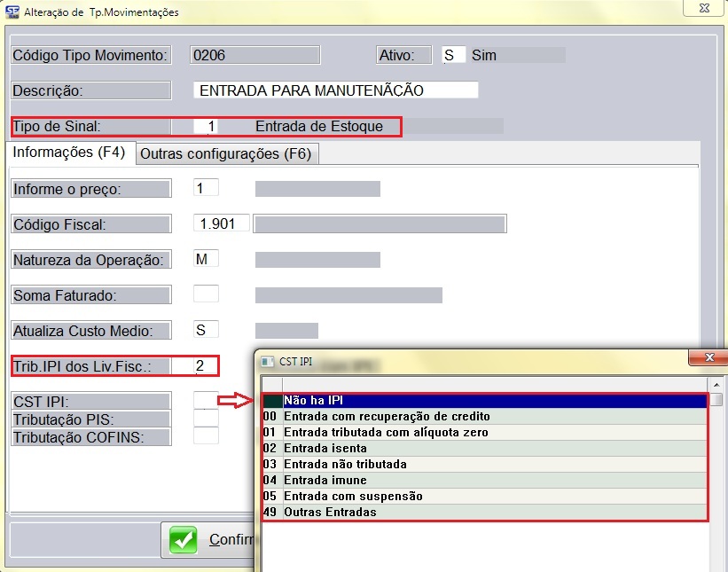
Task: Close the CST IPI popup window
Action: tap(708, 359)
